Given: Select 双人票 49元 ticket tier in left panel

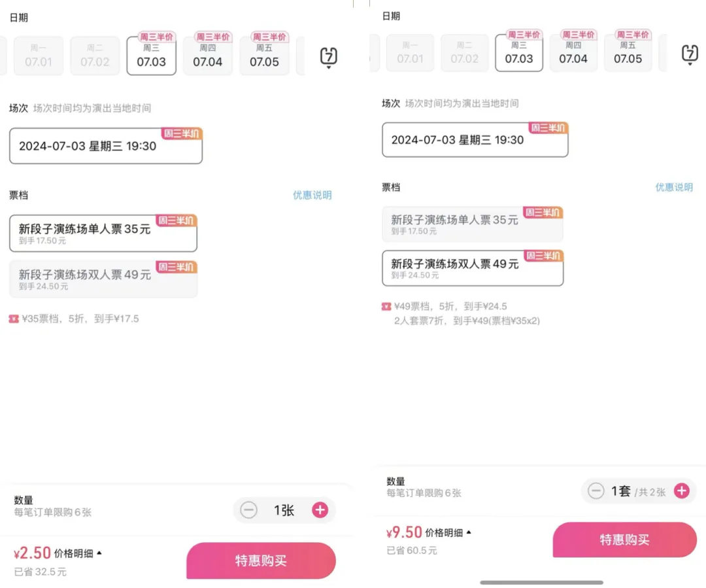Looking at the screenshot, I should point(103,279).
